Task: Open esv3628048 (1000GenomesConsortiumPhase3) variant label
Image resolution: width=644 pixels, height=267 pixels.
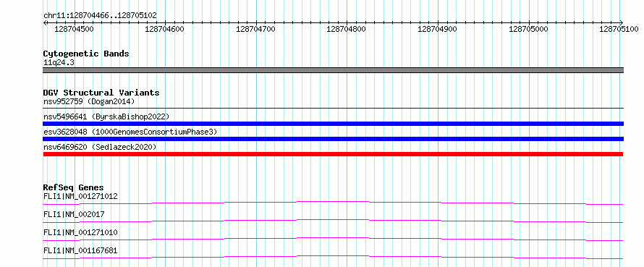Action: [130, 132]
